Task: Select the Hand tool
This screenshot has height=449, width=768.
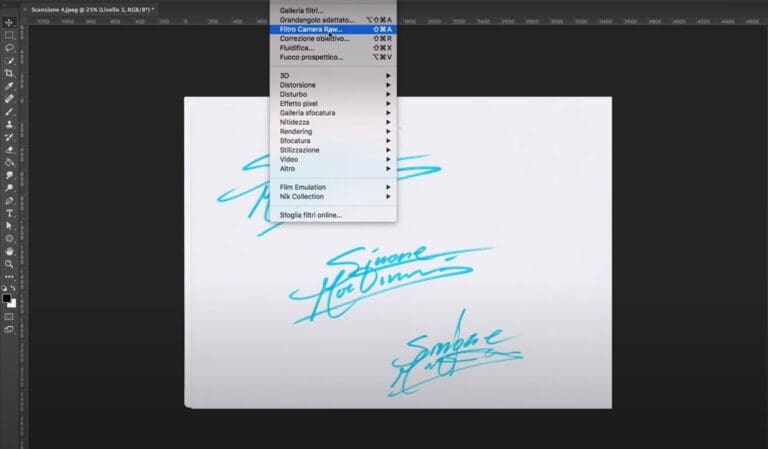Action: click(x=9, y=252)
